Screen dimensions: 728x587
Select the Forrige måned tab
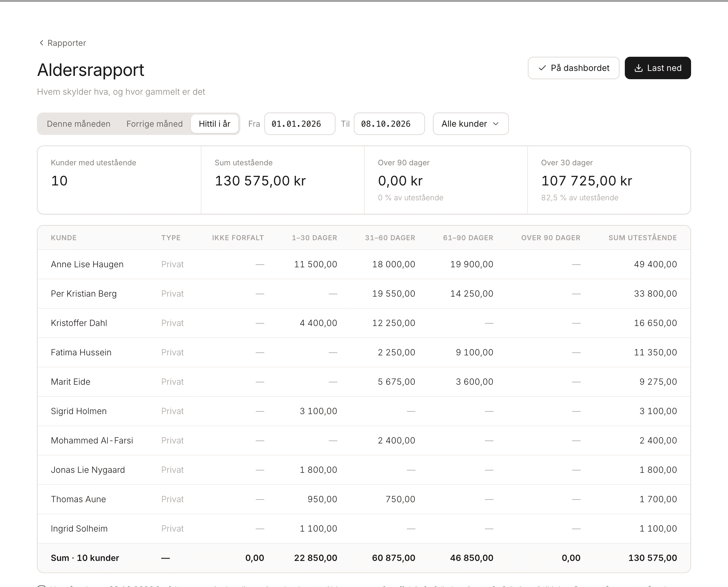pyautogui.click(x=154, y=124)
